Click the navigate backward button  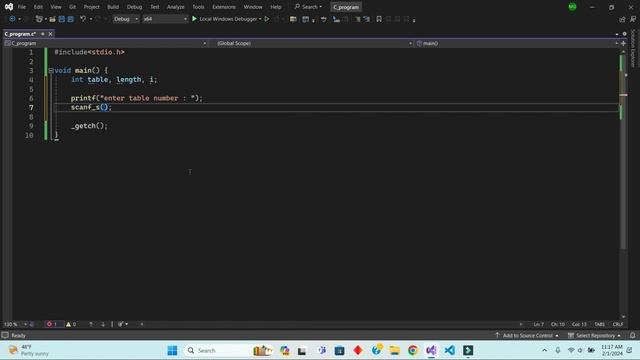click(12, 19)
